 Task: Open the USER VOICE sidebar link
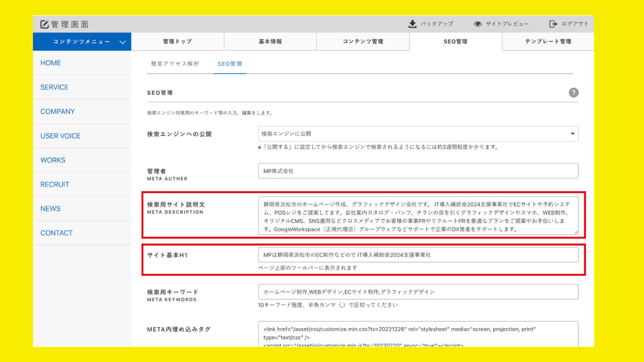(61, 136)
